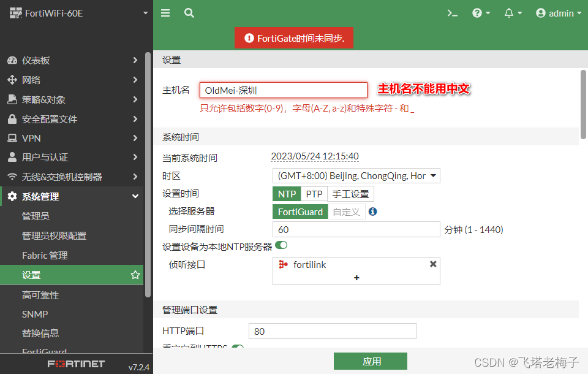Collapse 系统管理 menu chevron
This screenshot has height=374, width=588.
(135, 196)
